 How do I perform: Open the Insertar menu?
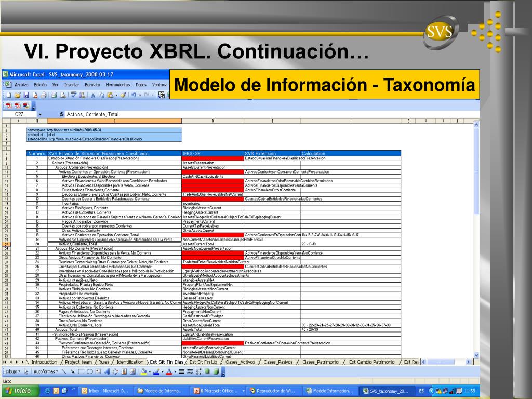click(72, 85)
